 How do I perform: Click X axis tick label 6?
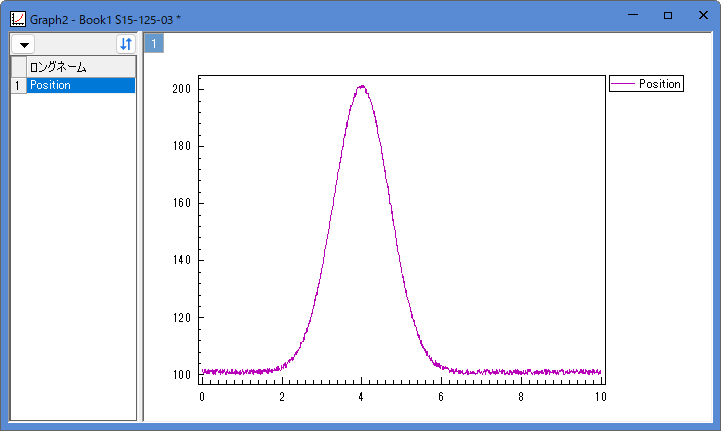[x=441, y=397]
